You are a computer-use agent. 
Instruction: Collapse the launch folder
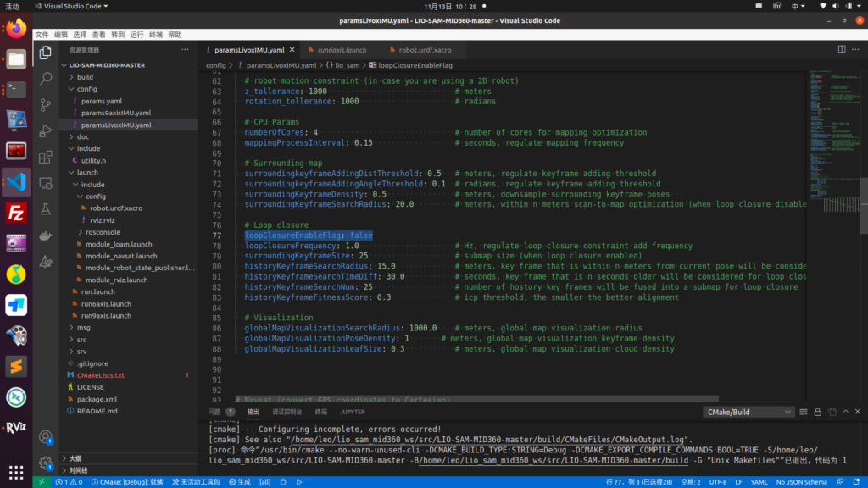coord(129,173)
